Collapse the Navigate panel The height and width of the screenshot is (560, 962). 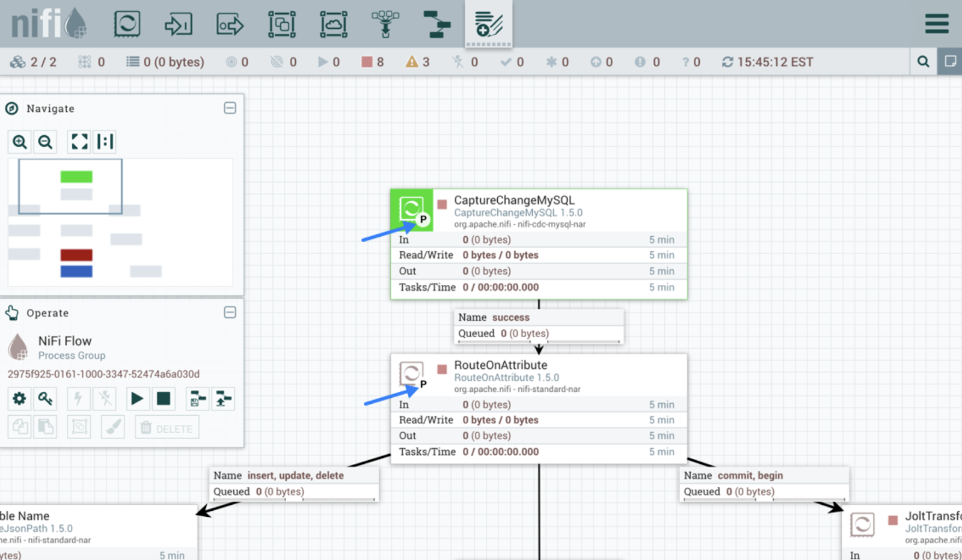coord(230,108)
